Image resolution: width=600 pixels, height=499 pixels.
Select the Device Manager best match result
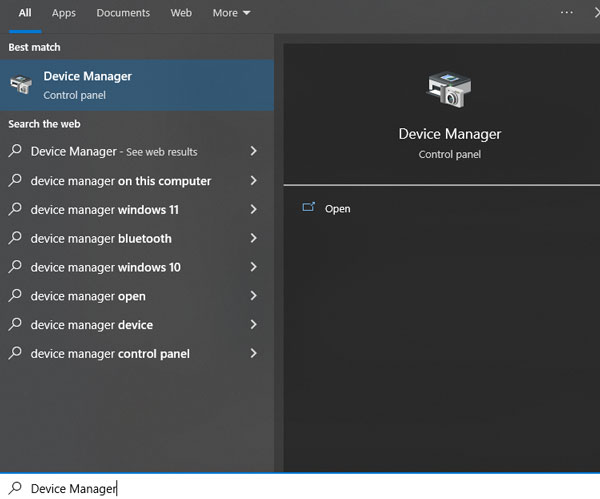137,85
